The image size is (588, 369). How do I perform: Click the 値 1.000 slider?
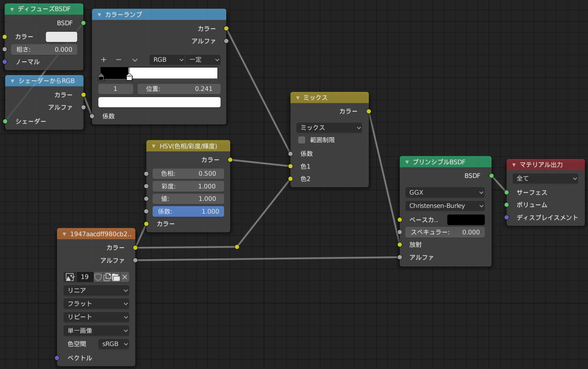tap(188, 199)
